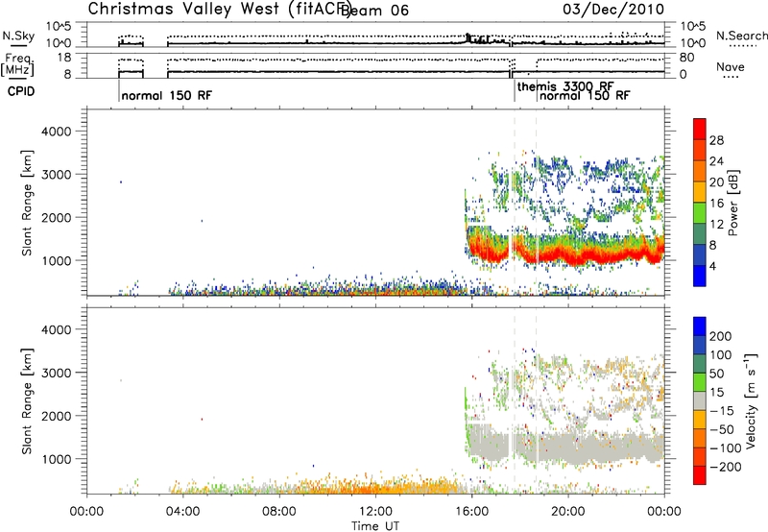The image size is (768, 532).
Task: Click the dark blue top velocity swatch
Action: point(700,326)
